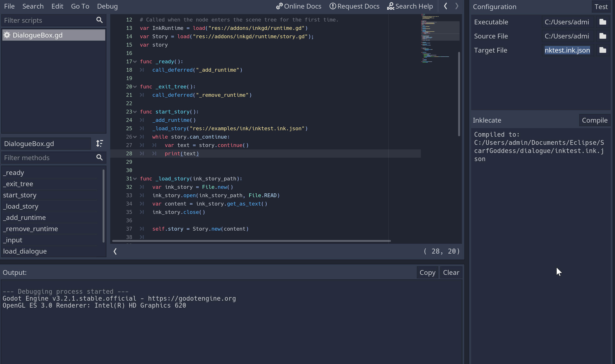Click the Filter scripts search icon

coord(99,20)
